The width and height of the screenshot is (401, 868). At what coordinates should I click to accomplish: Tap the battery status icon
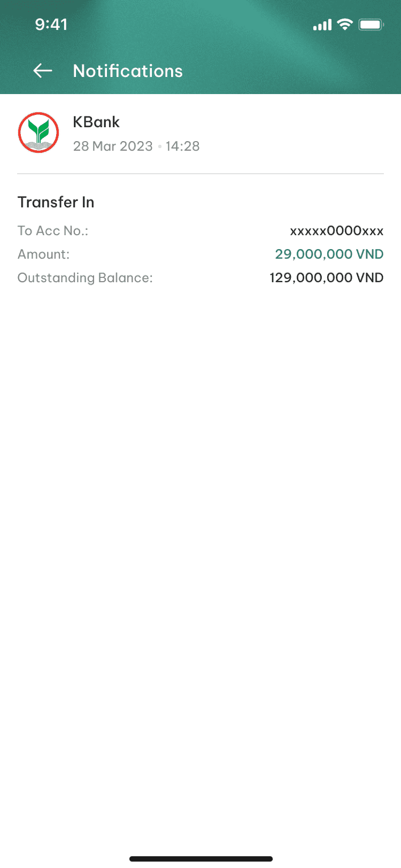point(371,25)
